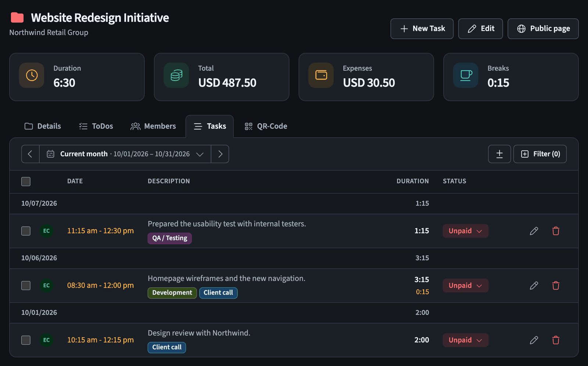Viewport: 588px width, 366px height.
Task: Click the coffee cup Breaks icon
Action: click(466, 75)
